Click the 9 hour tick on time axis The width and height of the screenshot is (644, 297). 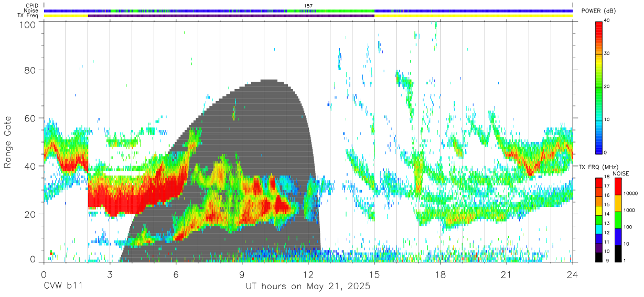click(x=242, y=274)
